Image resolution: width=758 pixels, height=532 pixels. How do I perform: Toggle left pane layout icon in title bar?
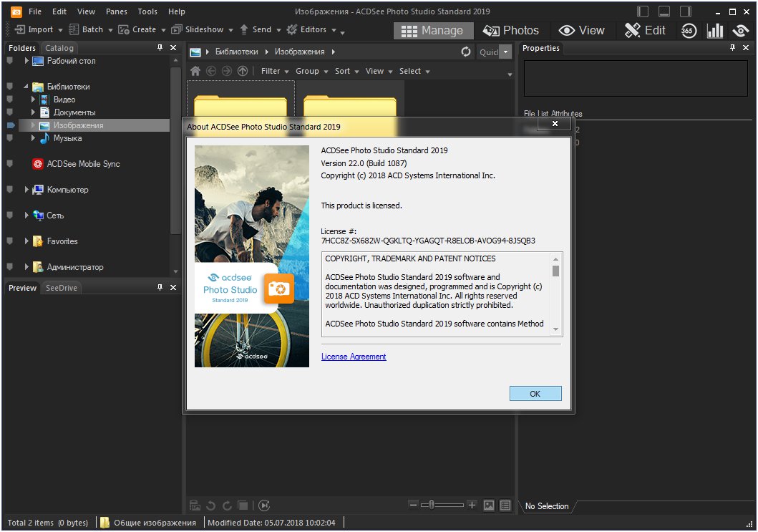pos(643,11)
